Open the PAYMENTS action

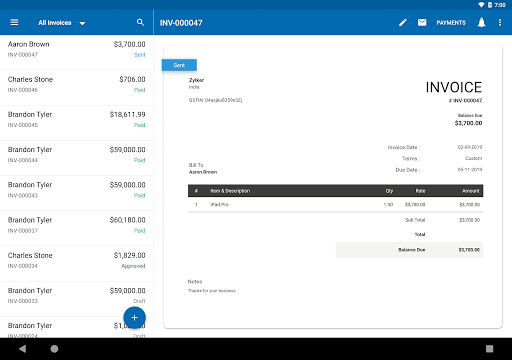451,23
